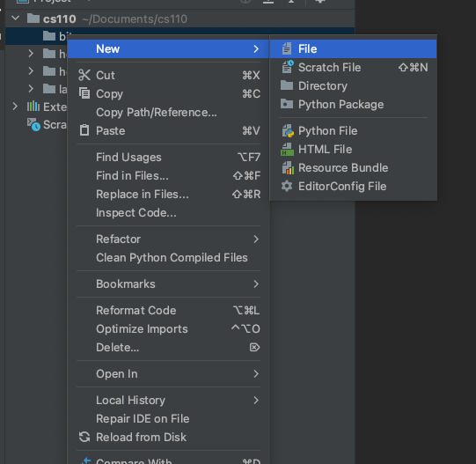Click the Delete key shortcut icon
Image resolution: width=476 pixels, height=464 pixels.
click(x=254, y=347)
